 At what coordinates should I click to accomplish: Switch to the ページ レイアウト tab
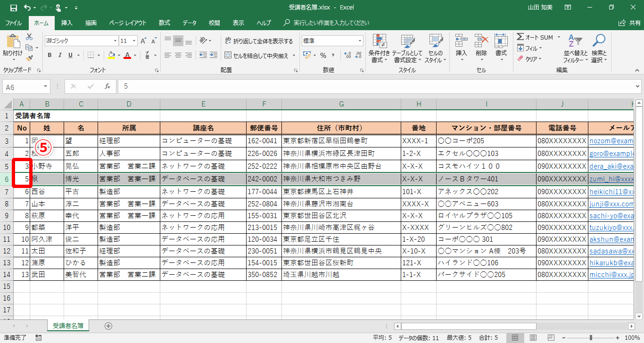(128, 23)
